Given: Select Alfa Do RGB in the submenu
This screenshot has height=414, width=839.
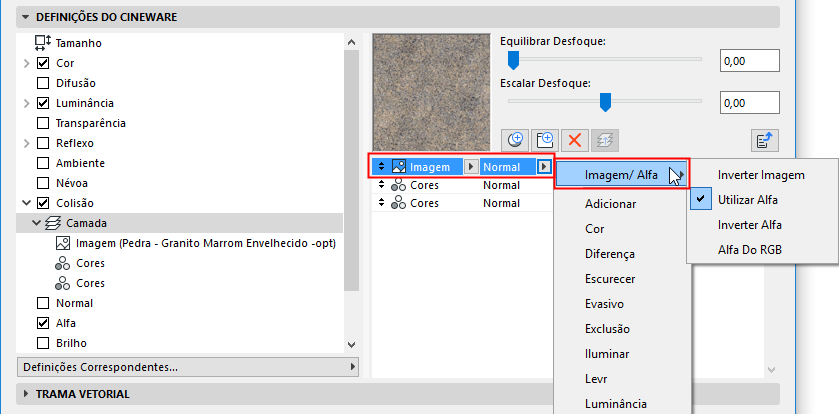Looking at the screenshot, I should (750, 250).
